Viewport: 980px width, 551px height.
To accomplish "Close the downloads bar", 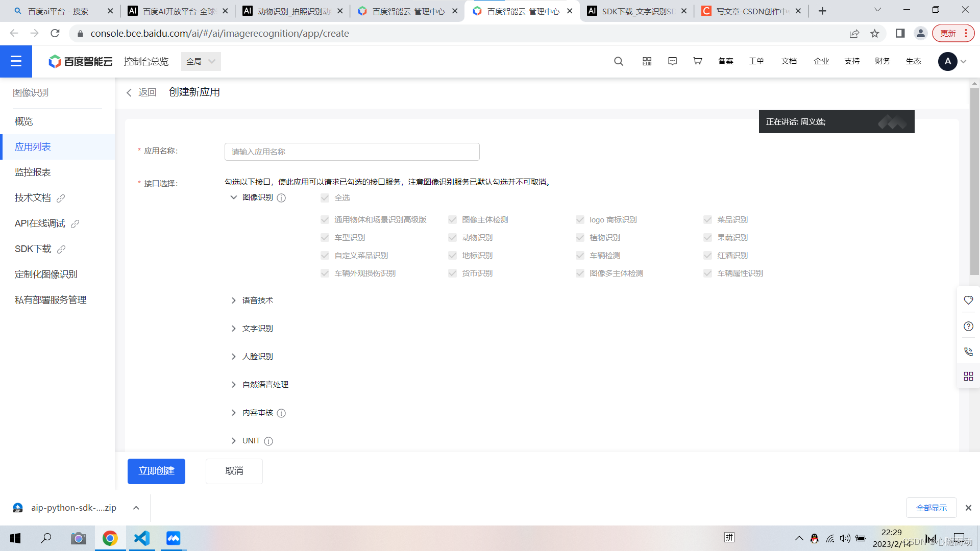I will tap(968, 508).
